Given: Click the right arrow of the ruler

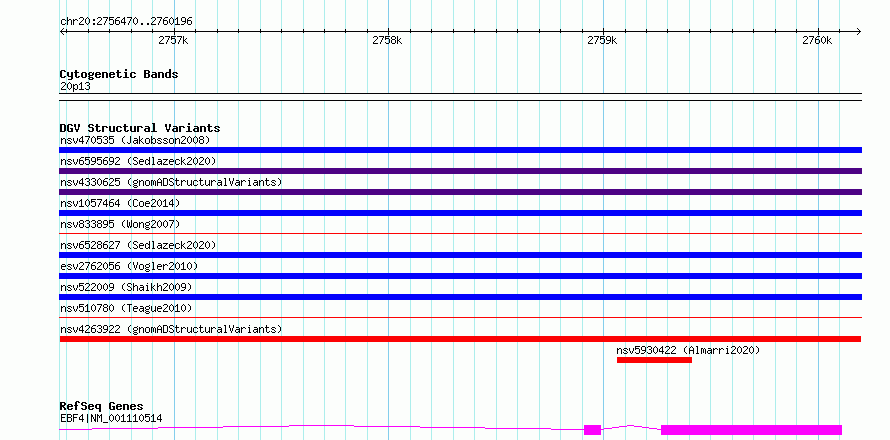Looking at the screenshot, I should [859, 31].
